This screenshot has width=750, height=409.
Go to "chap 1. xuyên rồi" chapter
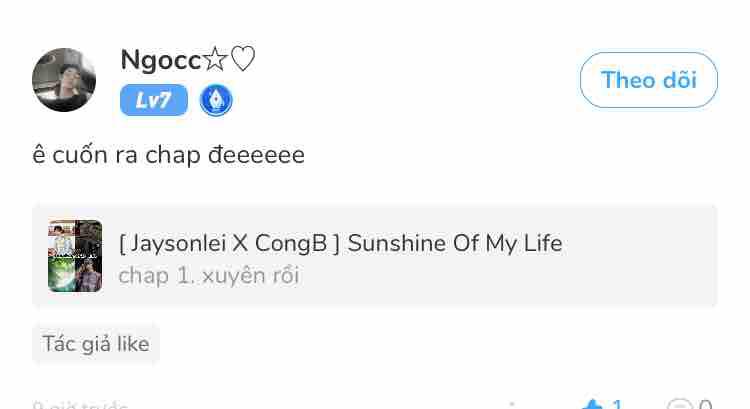pos(208,275)
